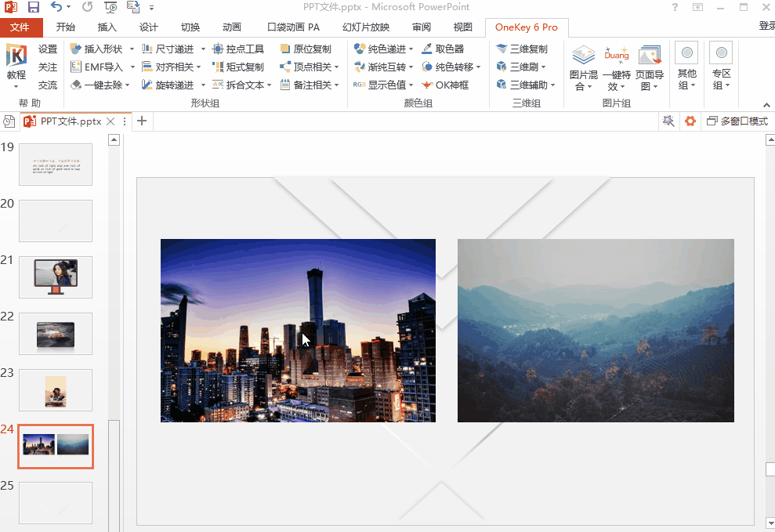
Task: Select the 取色器 eyedropper tool
Action: (x=443, y=49)
